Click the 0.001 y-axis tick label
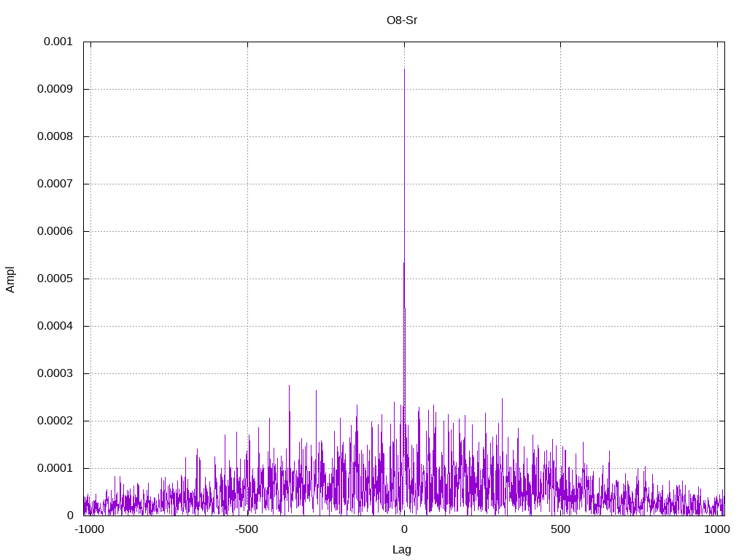Screen dimensions: 747x560 click(58, 42)
